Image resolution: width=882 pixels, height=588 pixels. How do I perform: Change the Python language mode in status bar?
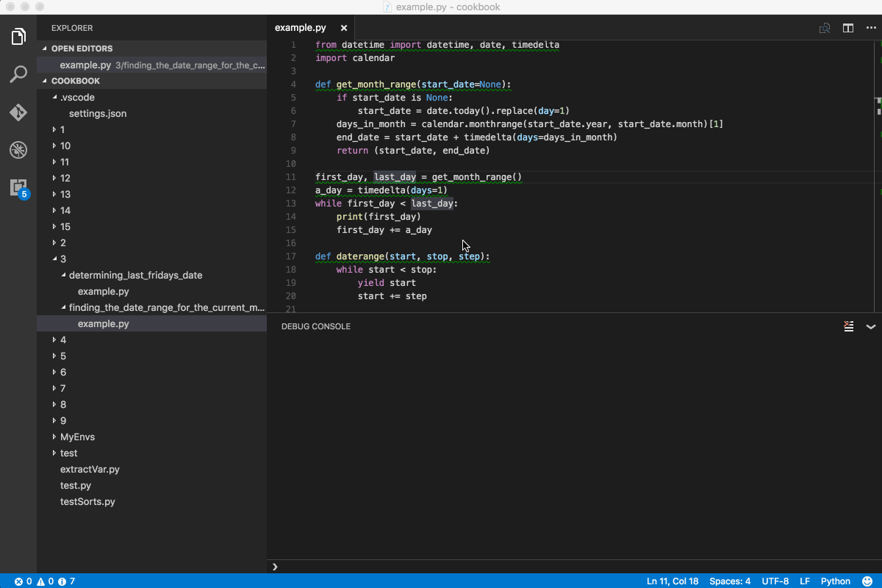coord(835,581)
